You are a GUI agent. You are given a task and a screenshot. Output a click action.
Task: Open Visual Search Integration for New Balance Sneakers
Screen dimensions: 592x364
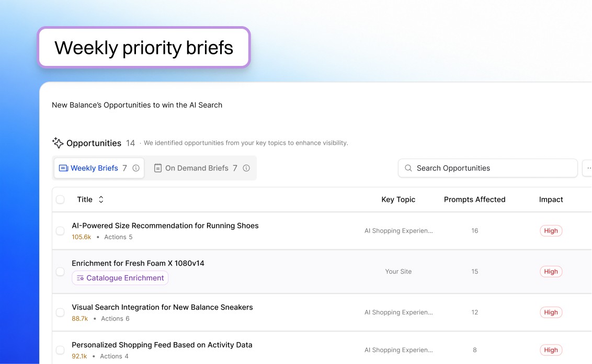(162, 307)
